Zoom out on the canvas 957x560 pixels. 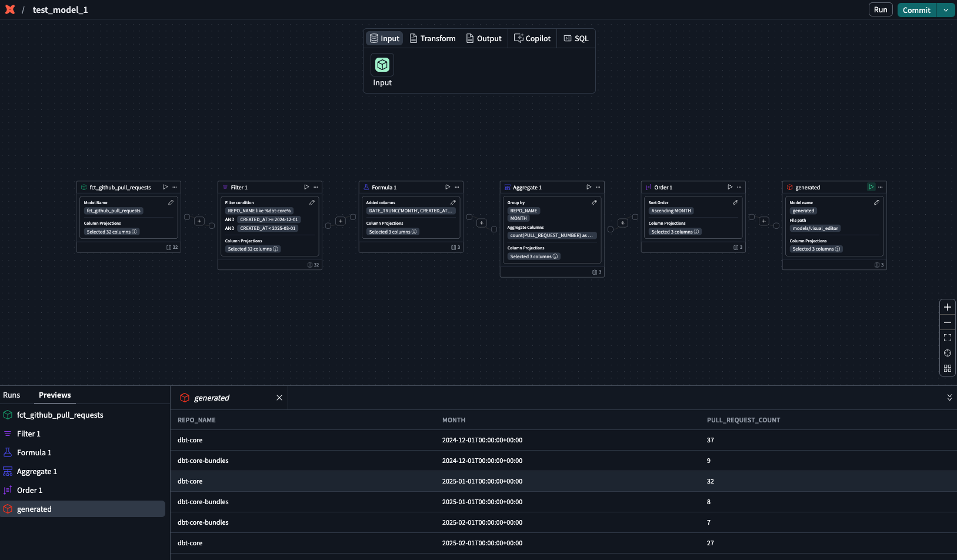click(947, 322)
